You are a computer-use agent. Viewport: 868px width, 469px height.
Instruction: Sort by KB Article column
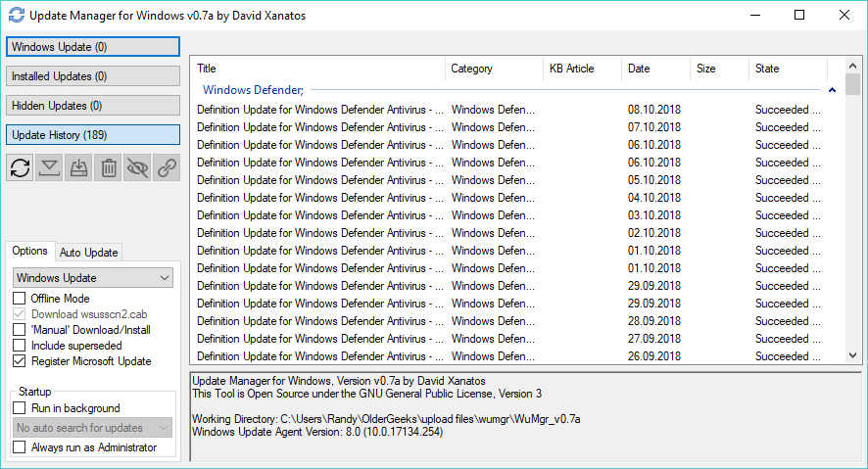582,69
